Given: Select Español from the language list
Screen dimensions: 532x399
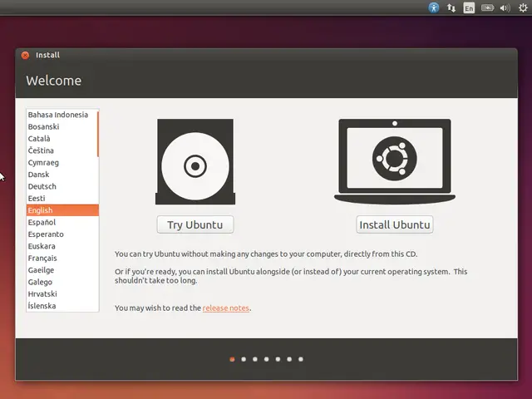Looking at the screenshot, I should pyautogui.click(x=42, y=222).
